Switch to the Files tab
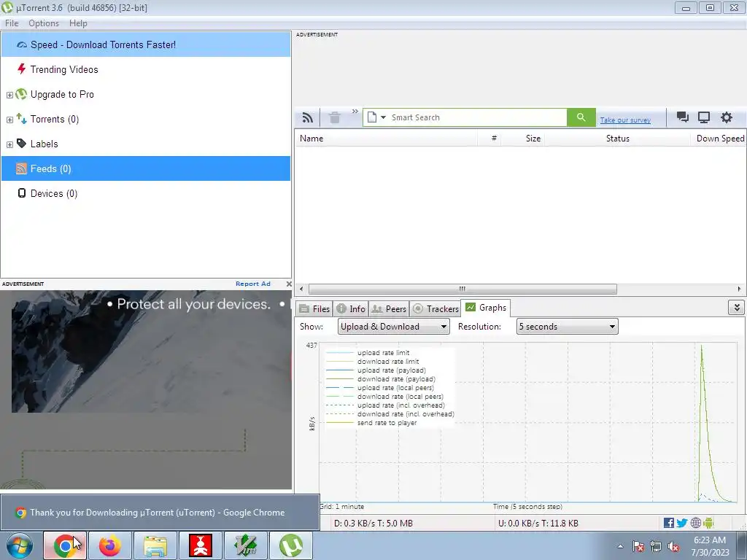This screenshot has width=747, height=560. 314,309
